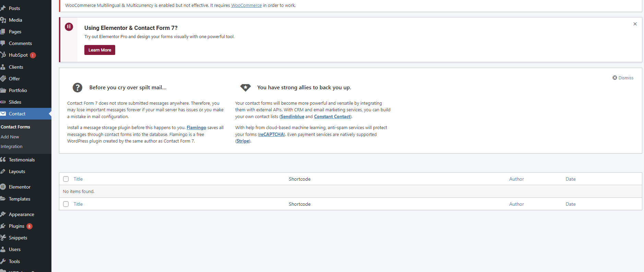
Task: Click the Media icon in sidebar
Action: pos(3,20)
